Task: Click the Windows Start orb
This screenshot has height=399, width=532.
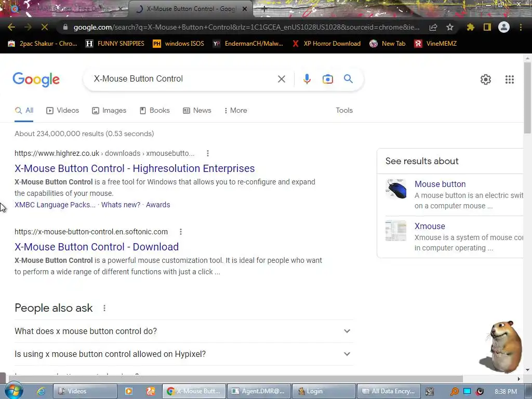Action: (x=13, y=391)
